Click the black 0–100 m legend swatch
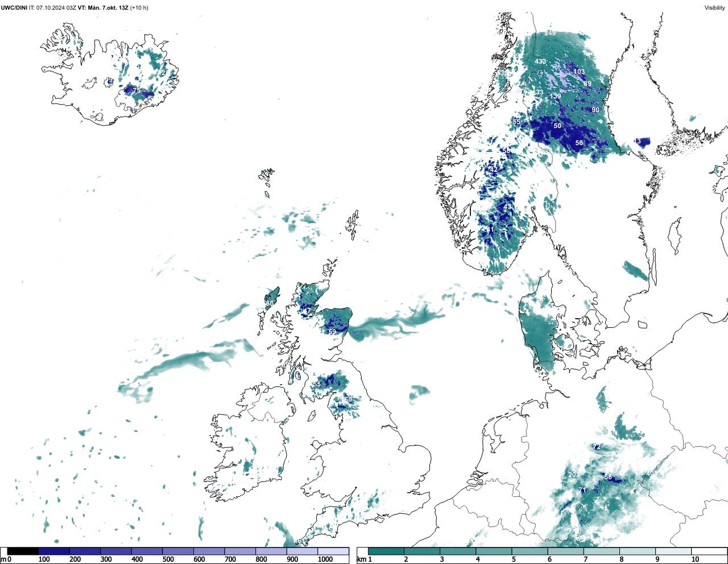 click(23, 551)
